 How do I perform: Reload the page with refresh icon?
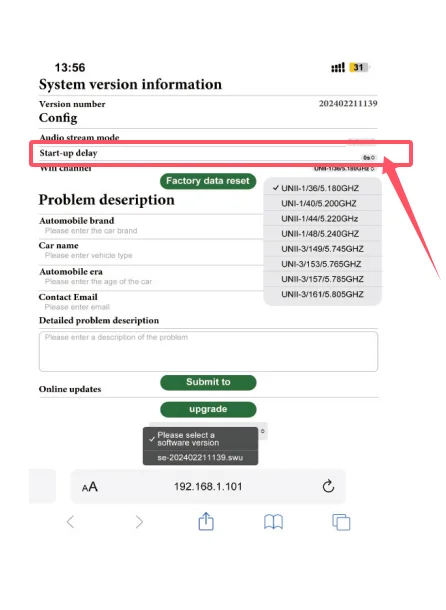(x=328, y=486)
